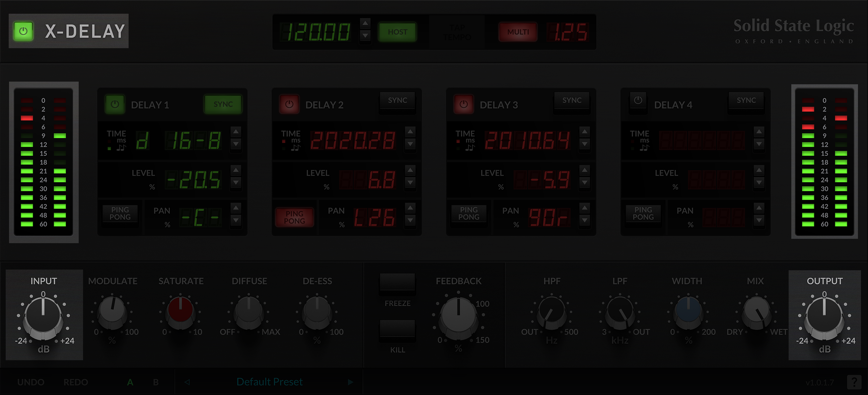This screenshot has width=868, height=395.
Task: Step Delay 3 pan down arrow
Action: click(585, 220)
